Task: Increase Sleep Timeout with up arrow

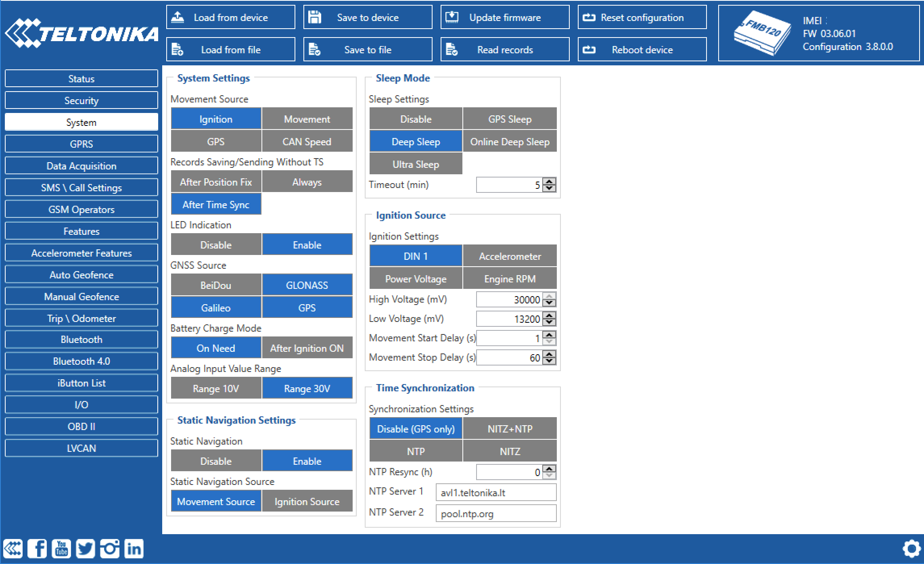Action: pos(549,182)
